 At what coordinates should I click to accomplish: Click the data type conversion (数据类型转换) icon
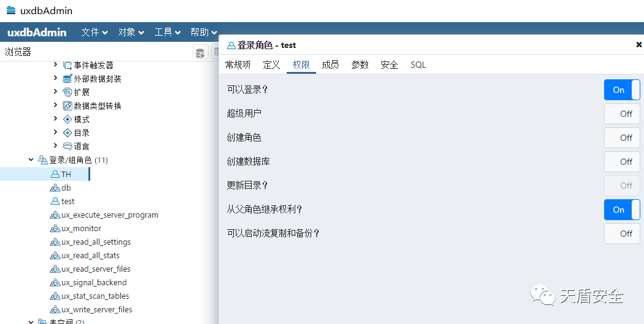click(x=68, y=106)
